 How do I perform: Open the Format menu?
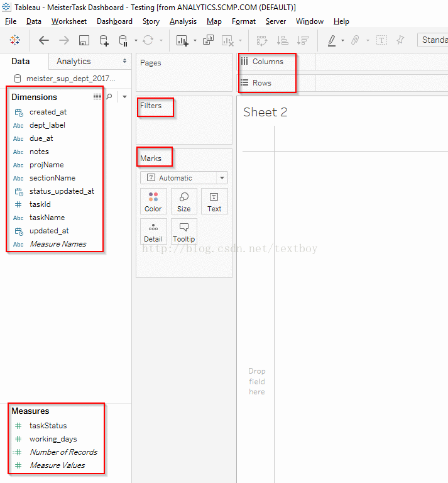[244, 21]
